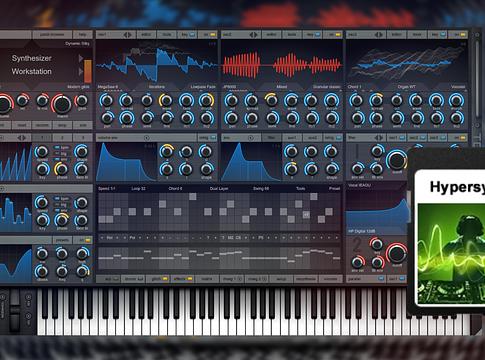
Task: Open the Swing 66 sequencer menu
Action: point(261,189)
